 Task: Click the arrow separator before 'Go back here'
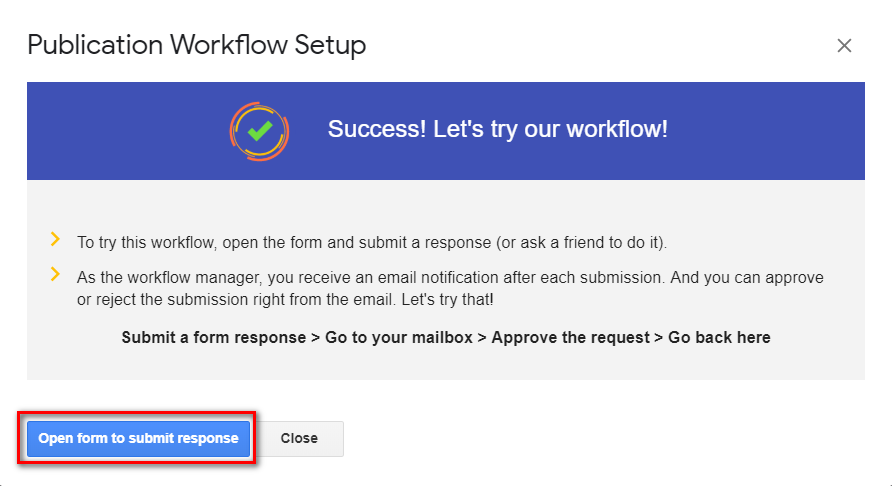[x=659, y=338]
